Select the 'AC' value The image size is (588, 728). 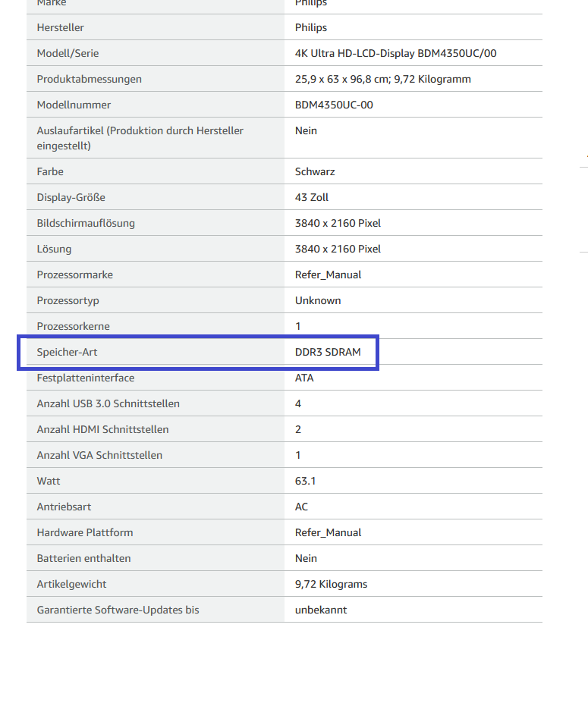point(301,507)
